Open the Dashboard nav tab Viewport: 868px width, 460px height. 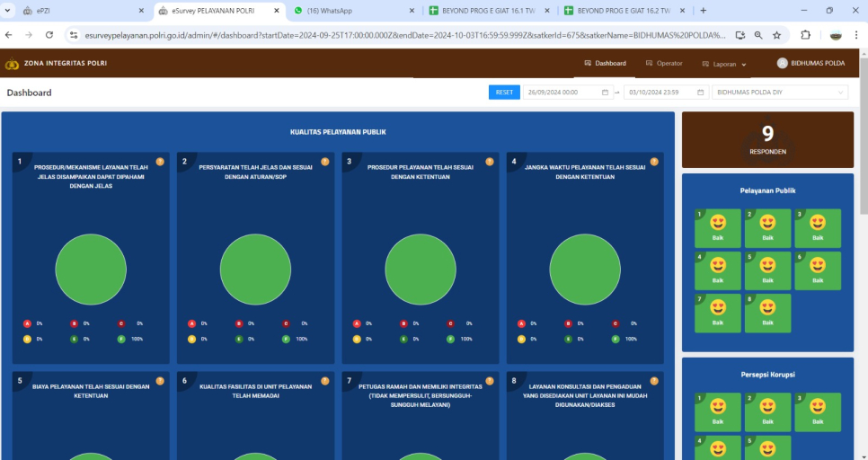605,63
